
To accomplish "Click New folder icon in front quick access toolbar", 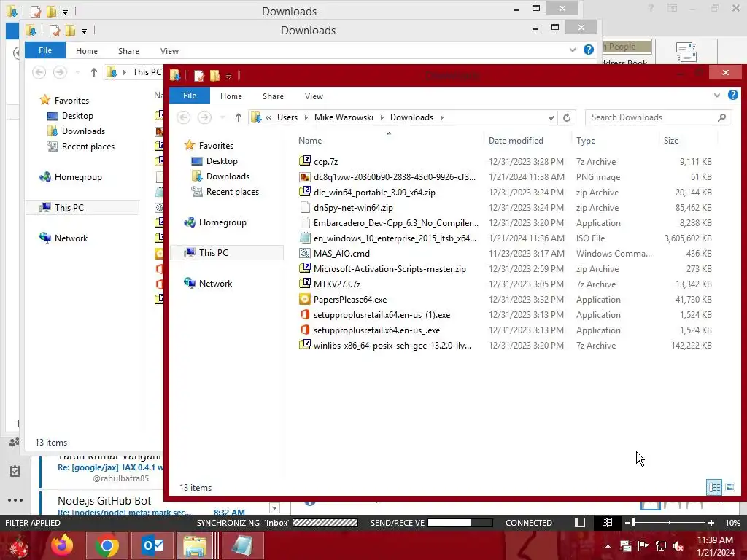I will [215, 75].
